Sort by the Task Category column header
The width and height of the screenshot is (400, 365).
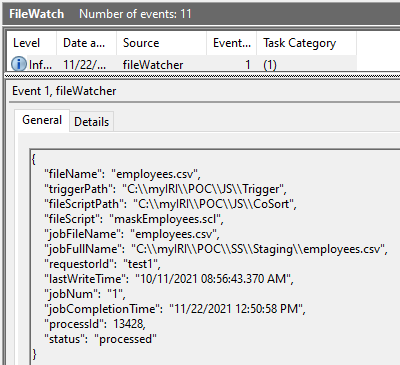pos(307,43)
